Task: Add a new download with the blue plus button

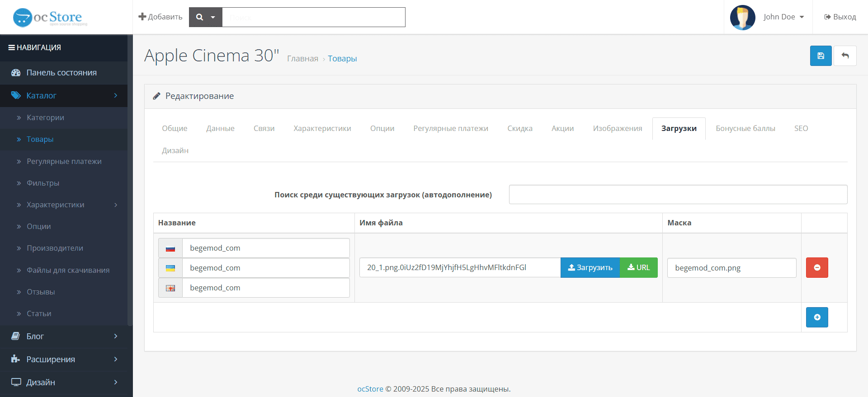Action: pyautogui.click(x=817, y=317)
